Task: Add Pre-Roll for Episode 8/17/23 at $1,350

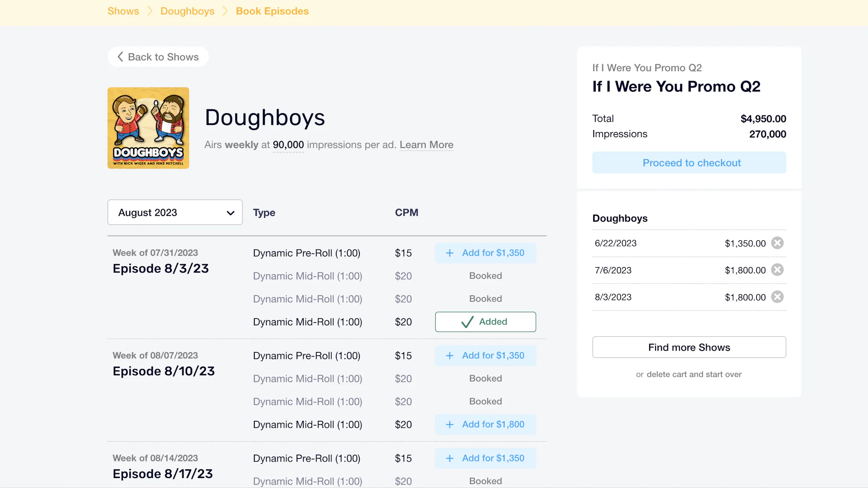Action: [x=485, y=459]
